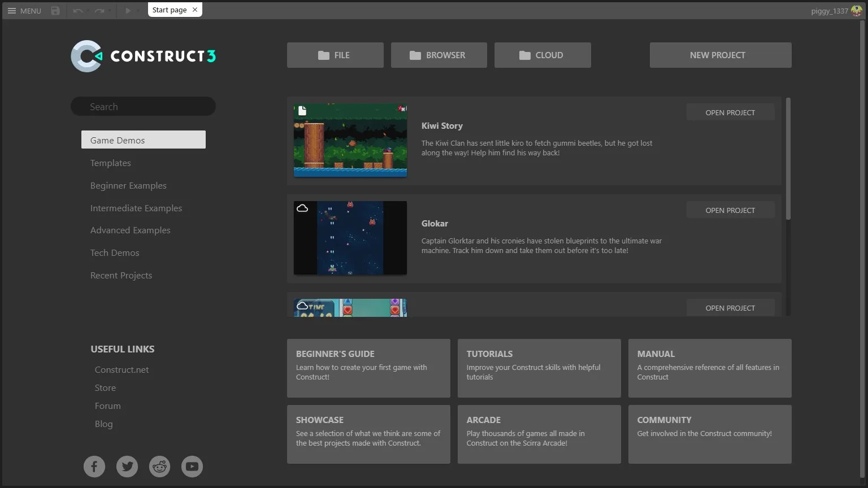Viewport: 868px width, 488px height.
Task: Create a NEW PROJECT
Action: pos(721,55)
